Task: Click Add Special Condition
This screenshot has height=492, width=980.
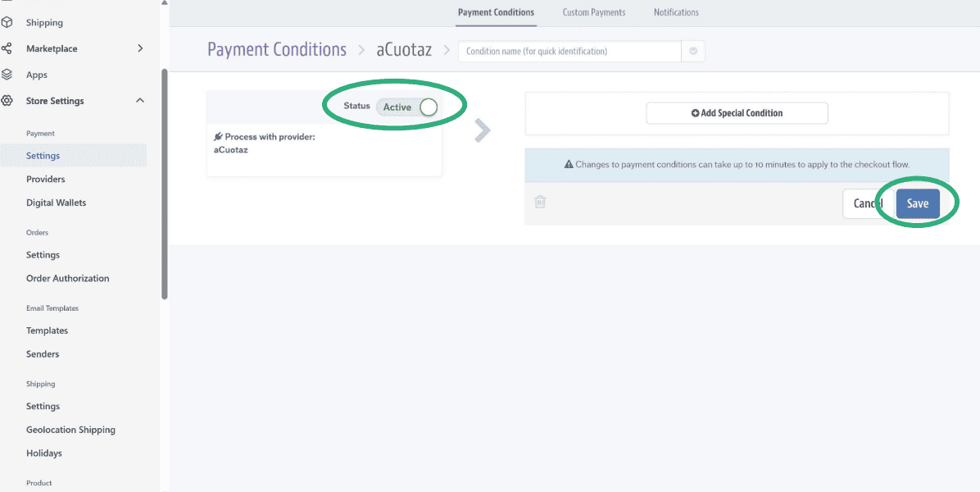Action: (x=736, y=113)
